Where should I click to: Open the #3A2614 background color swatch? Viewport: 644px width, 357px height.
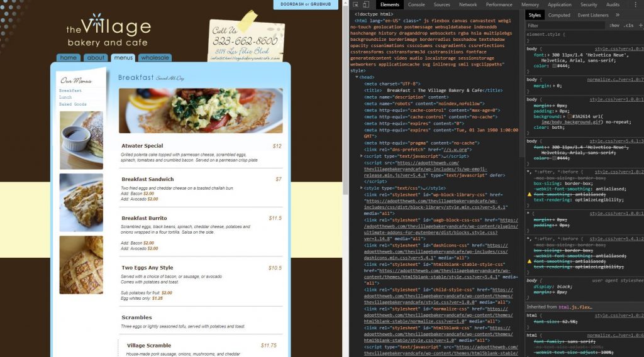(570, 116)
